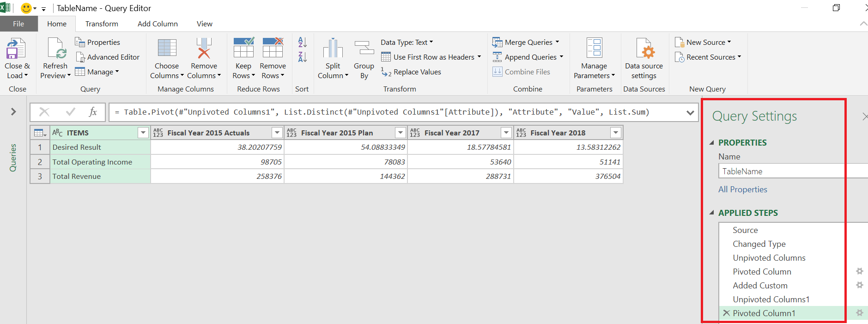
Task: Click the Merge Queries button
Action: 526,42
